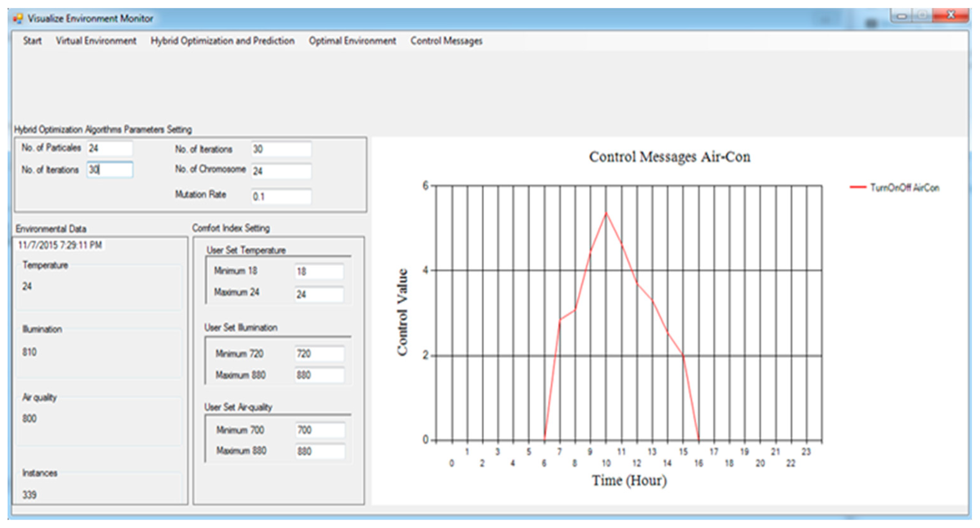
Task: Click the Mutation Rate input field
Action: pyautogui.click(x=281, y=197)
